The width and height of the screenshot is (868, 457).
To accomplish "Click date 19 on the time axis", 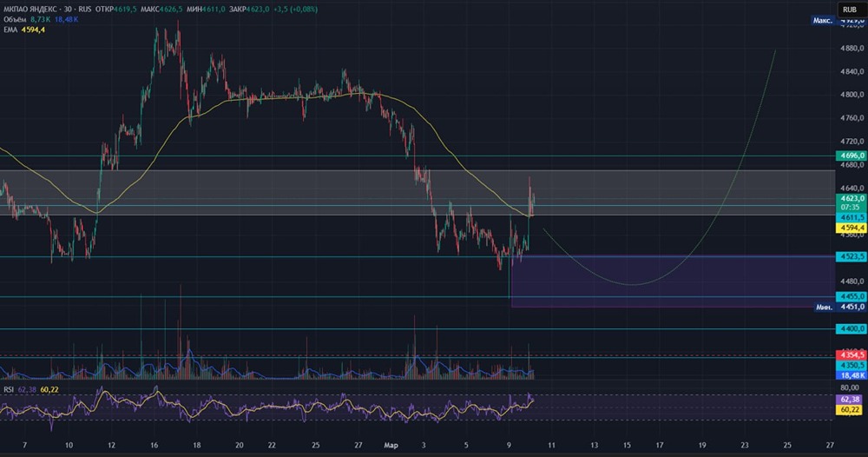I will (702, 446).
